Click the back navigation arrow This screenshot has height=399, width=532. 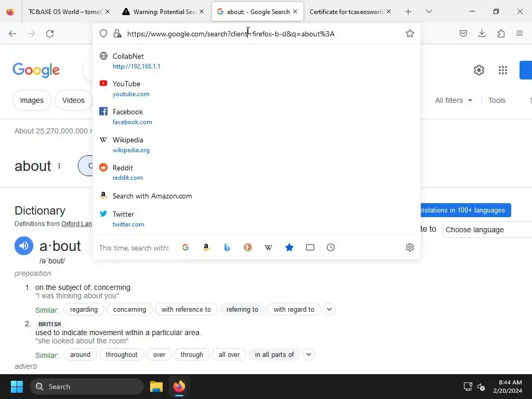(12, 34)
